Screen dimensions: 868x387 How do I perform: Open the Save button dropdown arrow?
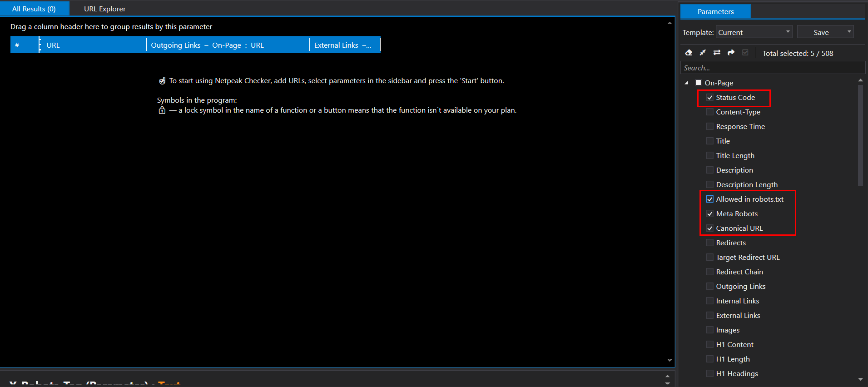(x=849, y=32)
